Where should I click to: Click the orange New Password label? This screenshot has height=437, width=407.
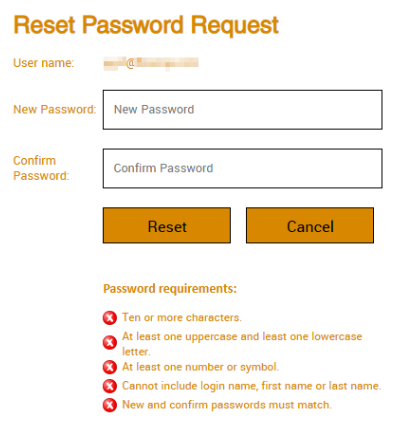(55, 110)
